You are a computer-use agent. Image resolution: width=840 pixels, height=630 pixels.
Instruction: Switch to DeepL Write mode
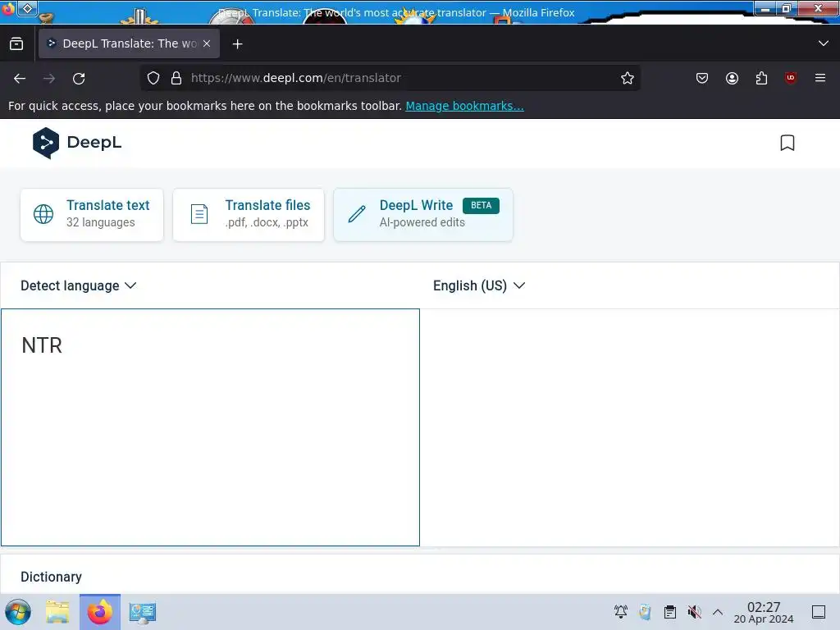point(423,214)
